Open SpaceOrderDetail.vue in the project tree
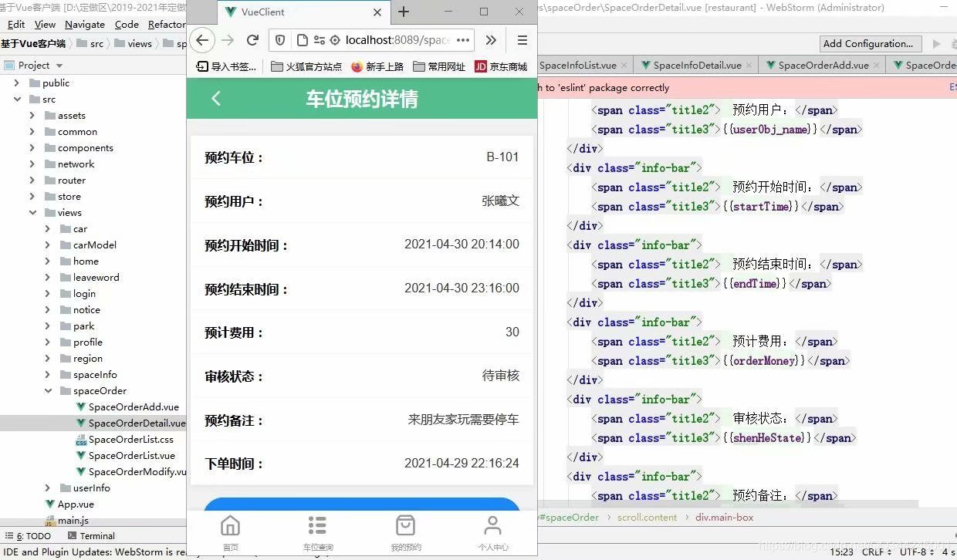957x560 pixels. click(131, 423)
